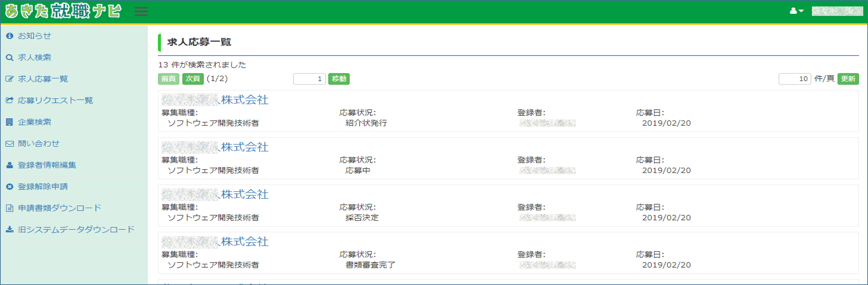Click the 更新 button

click(x=848, y=79)
